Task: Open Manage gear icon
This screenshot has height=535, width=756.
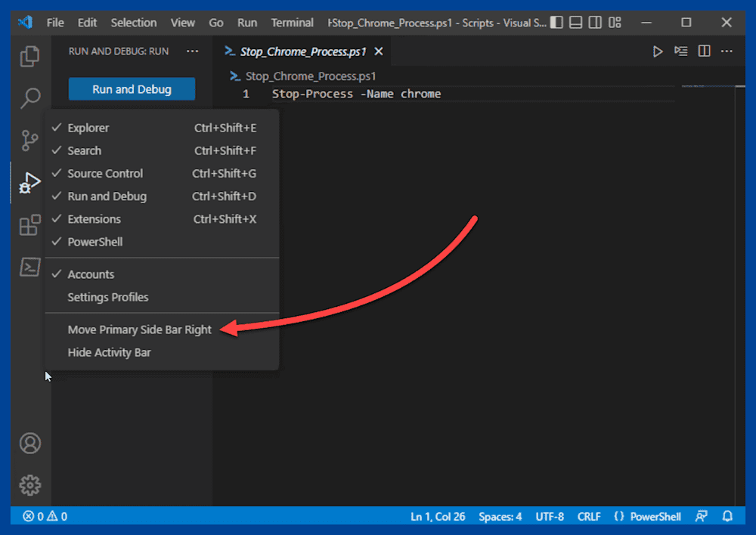Action: [x=30, y=485]
